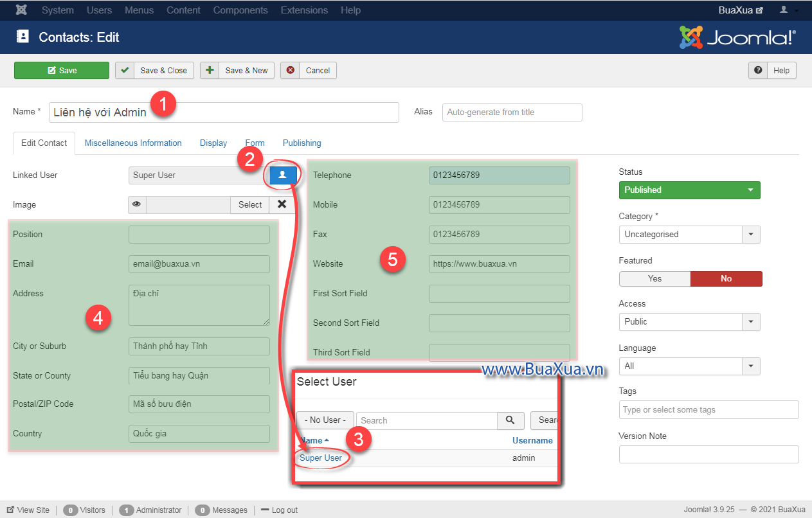This screenshot has height=518, width=812.
Task: Click the Second Sort Field input
Action: click(x=500, y=323)
